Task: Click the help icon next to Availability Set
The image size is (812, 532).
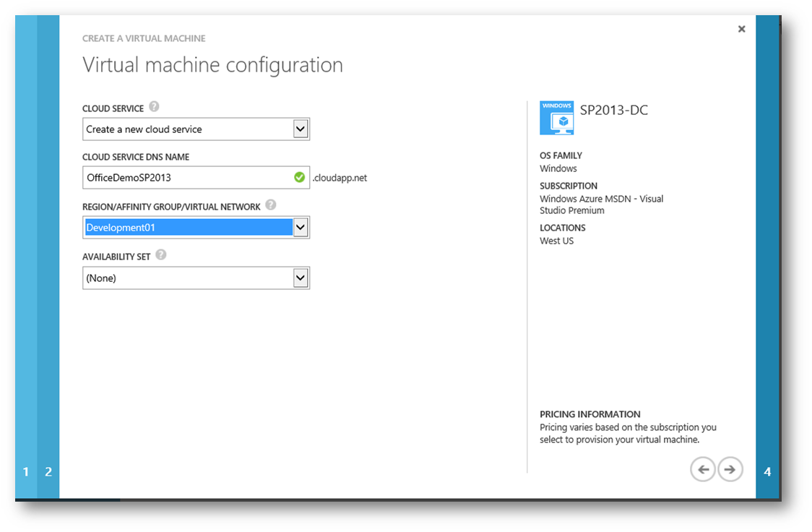Action: pos(161,255)
